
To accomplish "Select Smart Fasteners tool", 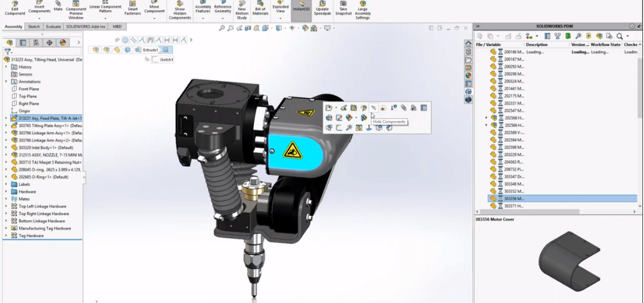I will 132,8.
